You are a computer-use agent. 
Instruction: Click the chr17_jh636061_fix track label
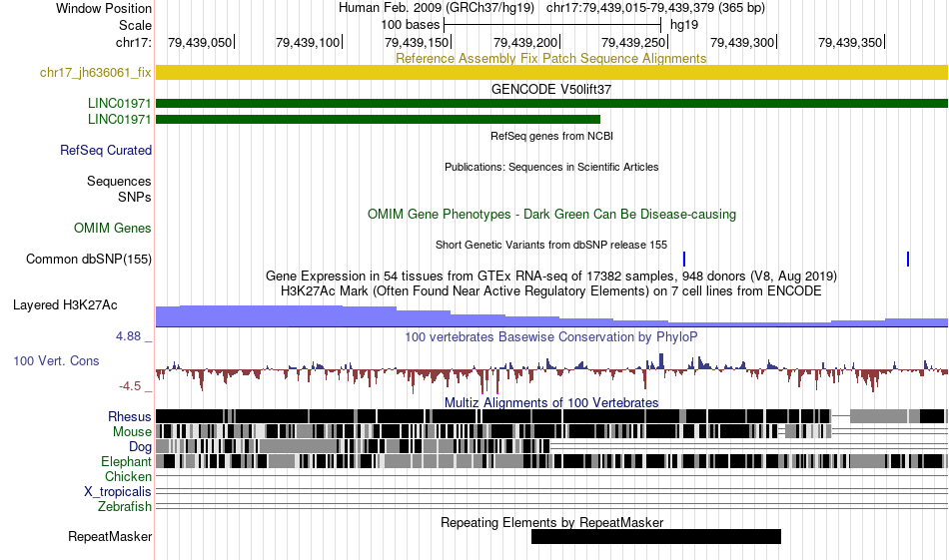pos(95,73)
